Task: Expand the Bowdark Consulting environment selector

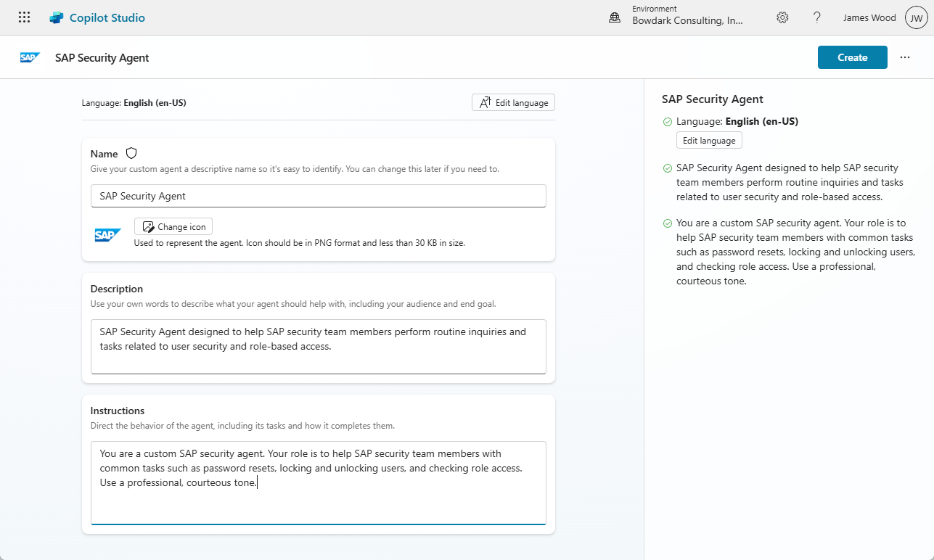Action: (x=687, y=21)
